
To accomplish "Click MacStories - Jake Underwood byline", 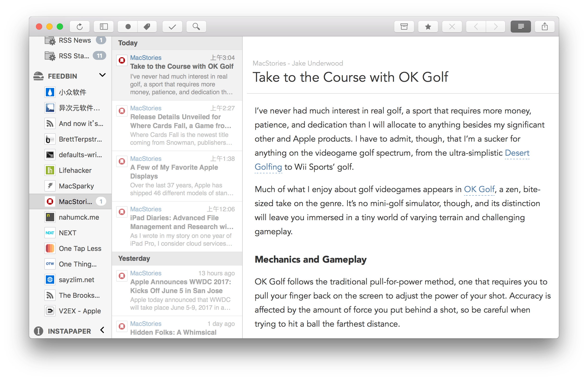I will (x=298, y=63).
